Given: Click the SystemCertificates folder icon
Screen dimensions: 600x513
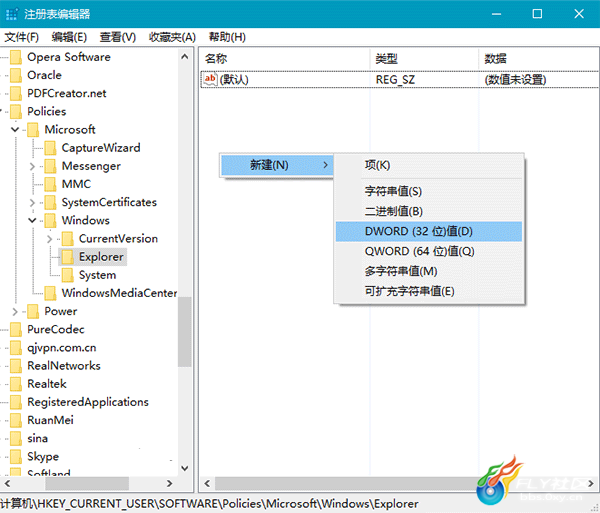Looking at the screenshot, I should 50,202.
